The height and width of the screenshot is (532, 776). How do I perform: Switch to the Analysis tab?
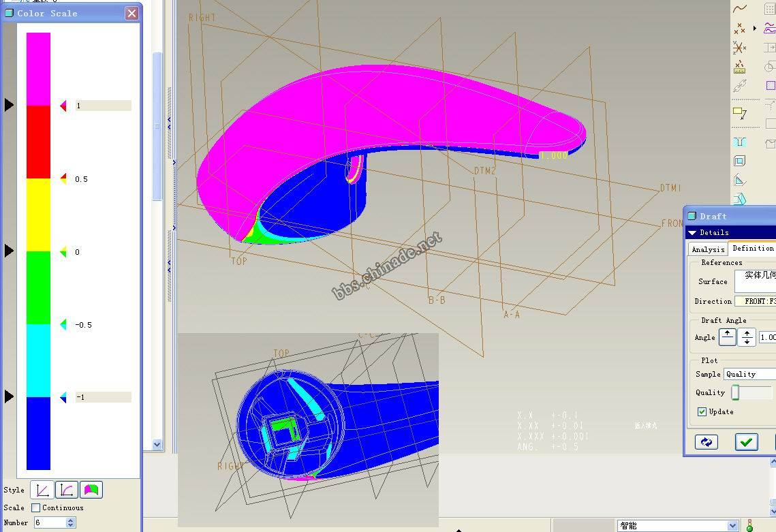[x=708, y=249]
